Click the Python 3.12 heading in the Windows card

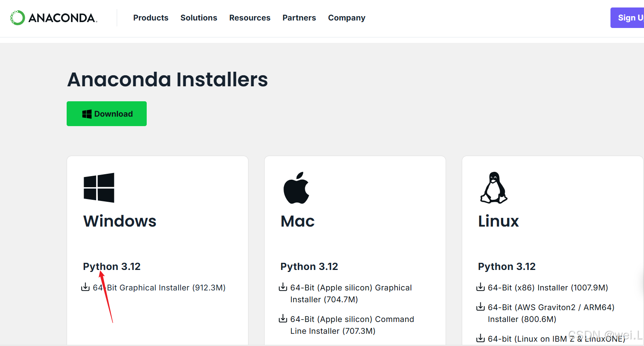pyautogui.click(x=112, y=267)
